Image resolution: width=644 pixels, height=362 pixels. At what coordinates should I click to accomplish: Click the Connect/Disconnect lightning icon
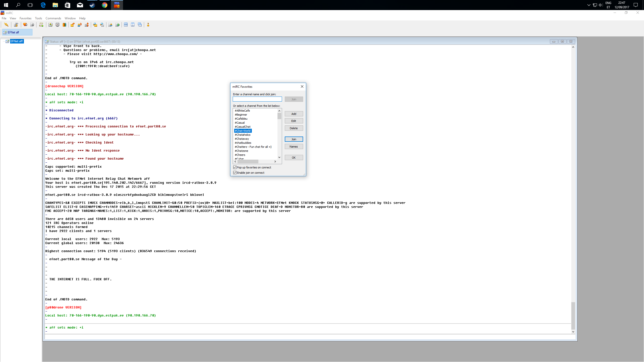pos(6,25)
